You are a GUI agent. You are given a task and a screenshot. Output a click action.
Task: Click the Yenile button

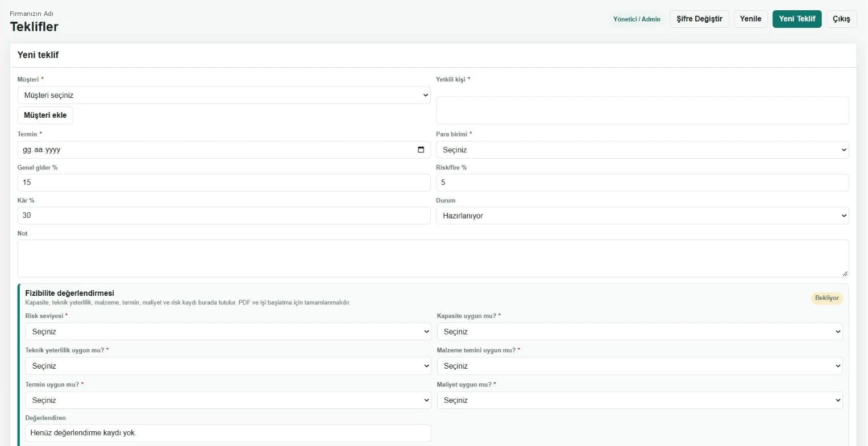click(x=751, y=19)
